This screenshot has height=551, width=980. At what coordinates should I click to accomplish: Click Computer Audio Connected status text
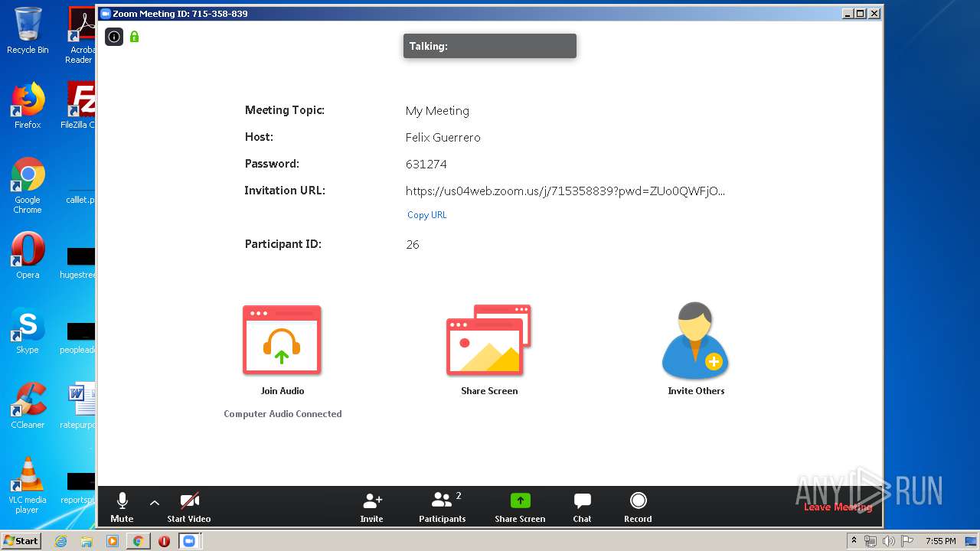pos(283,414)
